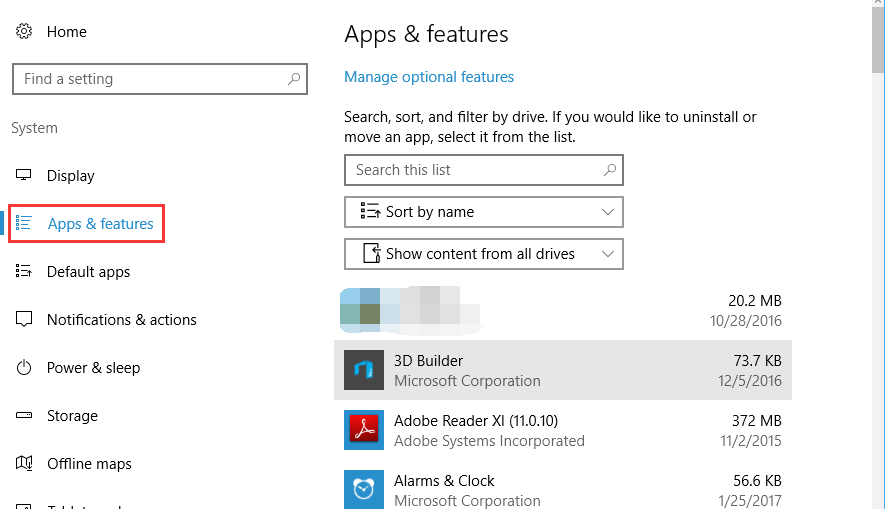
Task: Click the 11/2/2015 install date
Action: (x=751, y=441)
